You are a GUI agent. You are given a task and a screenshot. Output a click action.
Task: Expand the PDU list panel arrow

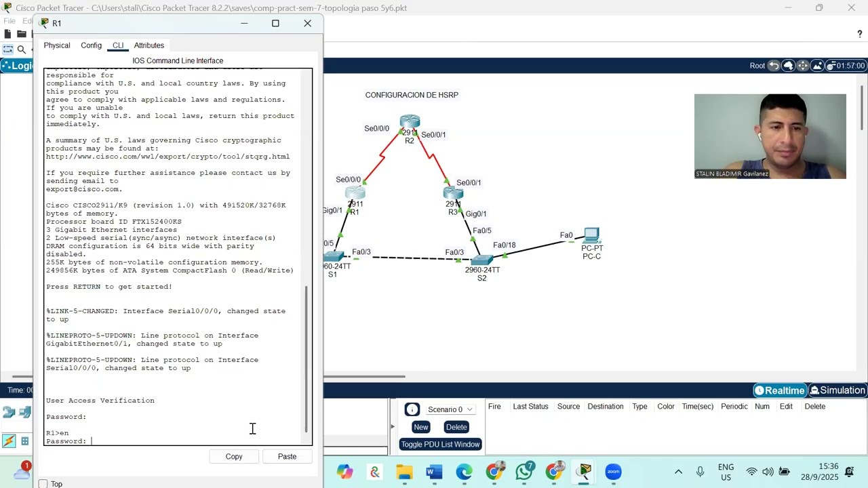(392, 426)
